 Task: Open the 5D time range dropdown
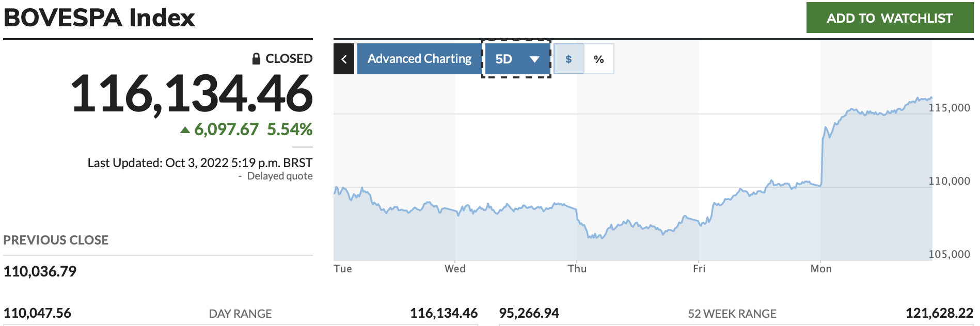517,59
